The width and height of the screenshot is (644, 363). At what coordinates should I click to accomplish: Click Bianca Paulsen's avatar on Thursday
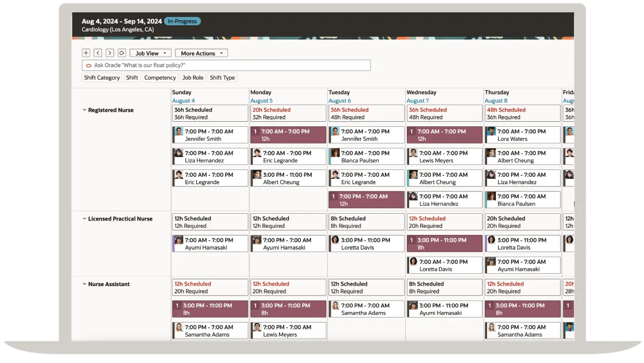[x=491, y=197]
